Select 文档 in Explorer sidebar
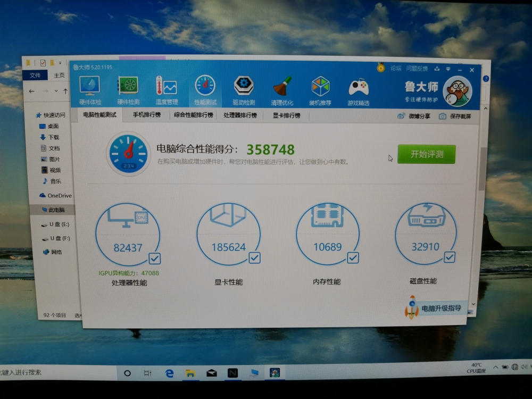This screenshot has width=532, height=399. [x=50, y=148]
